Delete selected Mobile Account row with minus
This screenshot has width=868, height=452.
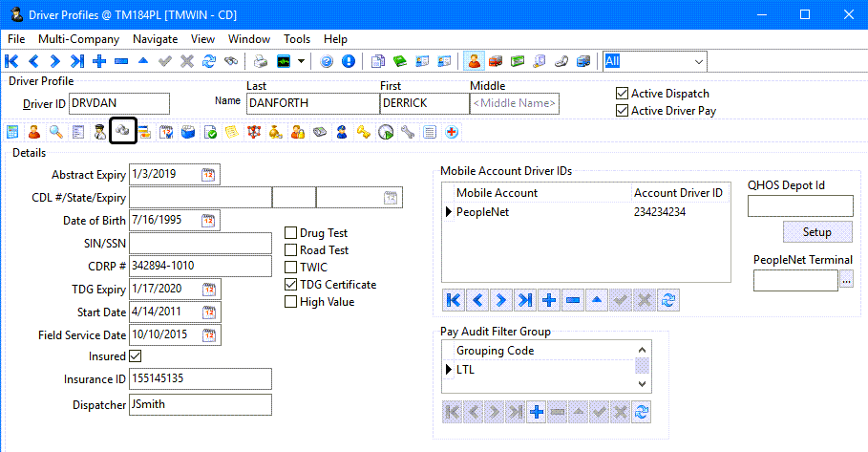tap(573, 300)
